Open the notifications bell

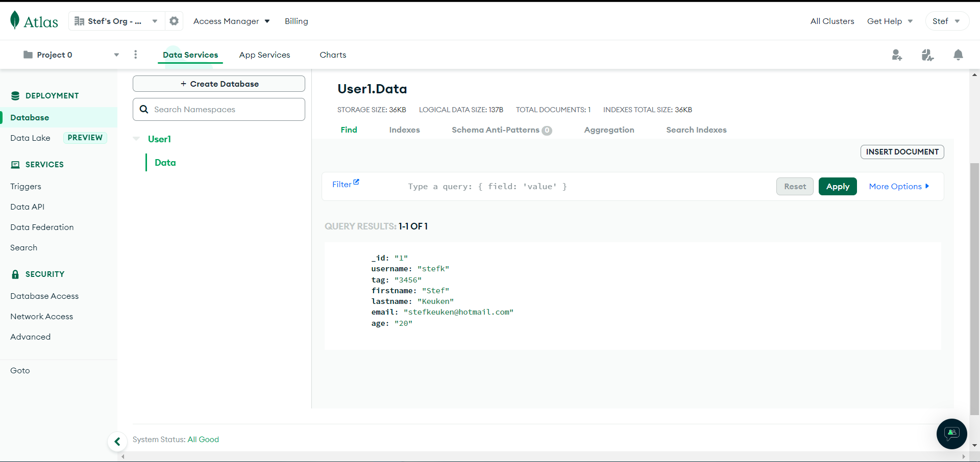point(958,55)
